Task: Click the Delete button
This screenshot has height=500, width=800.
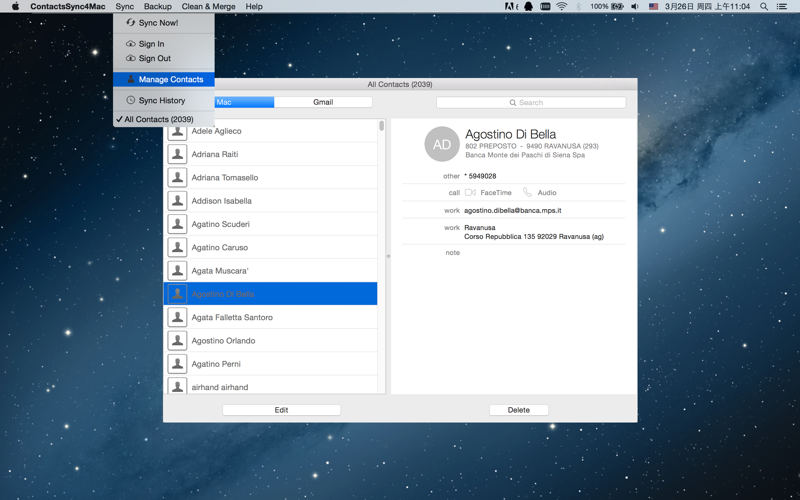Action: click(519, 410)
